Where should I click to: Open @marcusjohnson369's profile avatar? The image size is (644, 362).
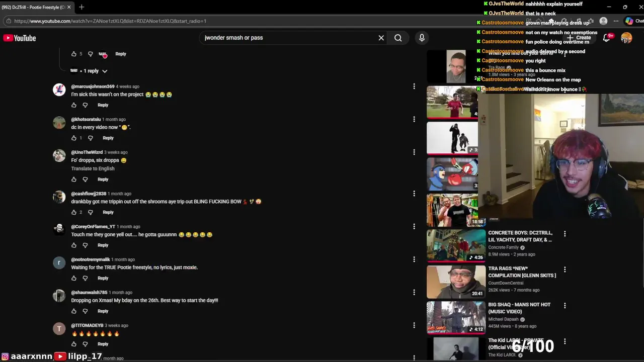[x=59, y=89]
